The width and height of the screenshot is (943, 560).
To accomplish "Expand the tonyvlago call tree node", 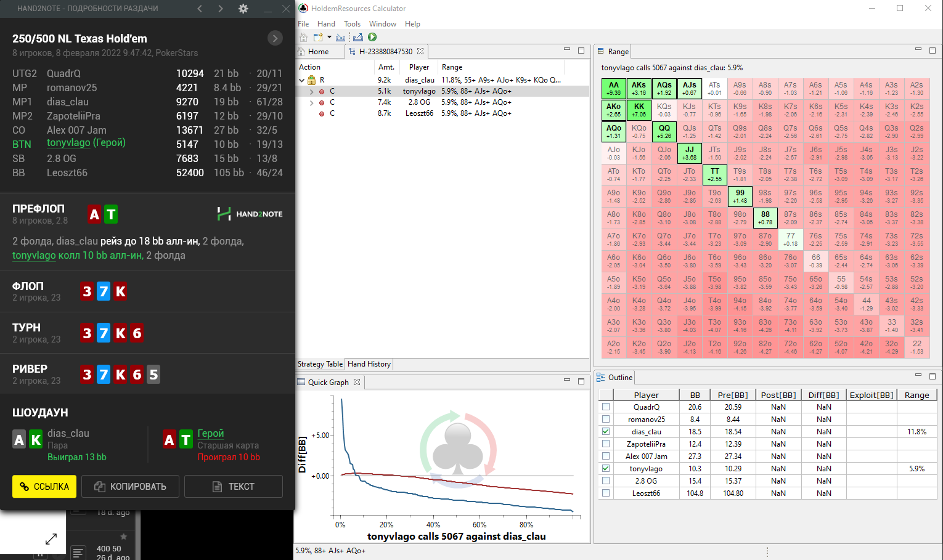I will pyautogui.click(x=311, y=91).
